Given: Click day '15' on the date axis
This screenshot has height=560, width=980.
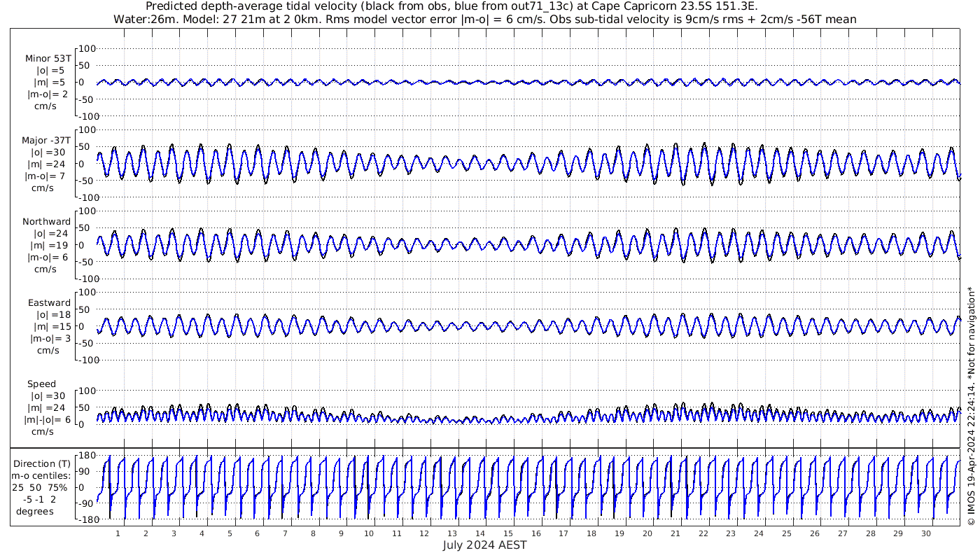Looking at the screenshot, I should click(x=508, y=533).
